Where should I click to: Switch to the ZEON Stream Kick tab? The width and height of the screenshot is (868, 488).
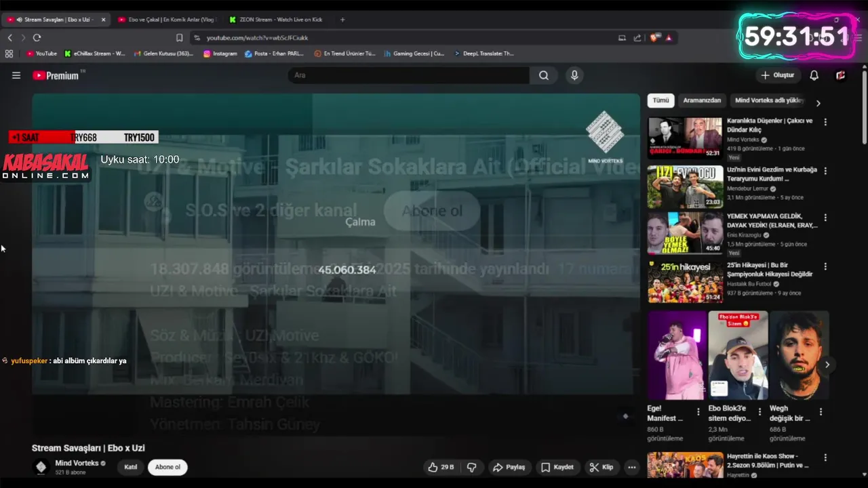click(x=275, y=20)
